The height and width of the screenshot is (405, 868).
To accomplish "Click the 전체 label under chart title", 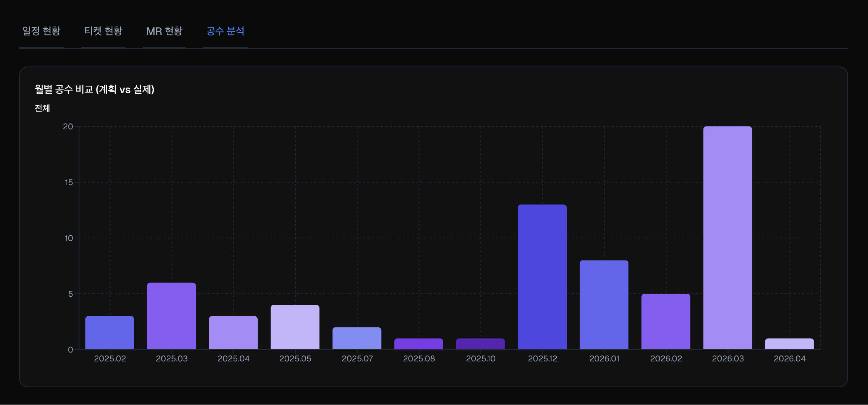I will tap(42, 108).
